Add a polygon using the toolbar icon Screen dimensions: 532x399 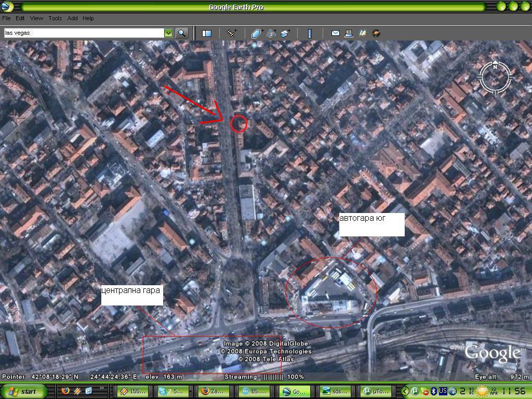click(x=257, y=33)
